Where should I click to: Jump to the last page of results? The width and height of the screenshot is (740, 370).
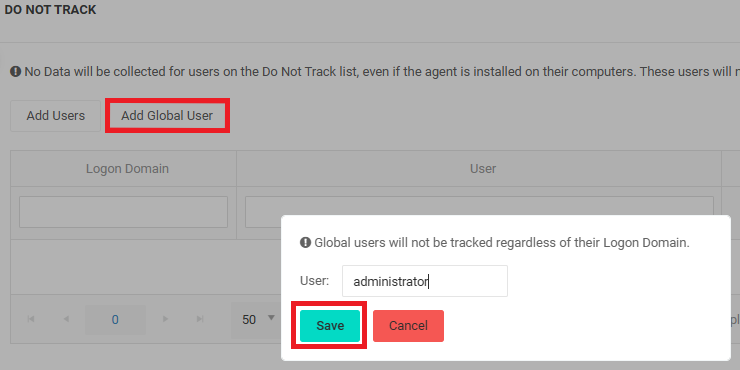click(200, 320)
